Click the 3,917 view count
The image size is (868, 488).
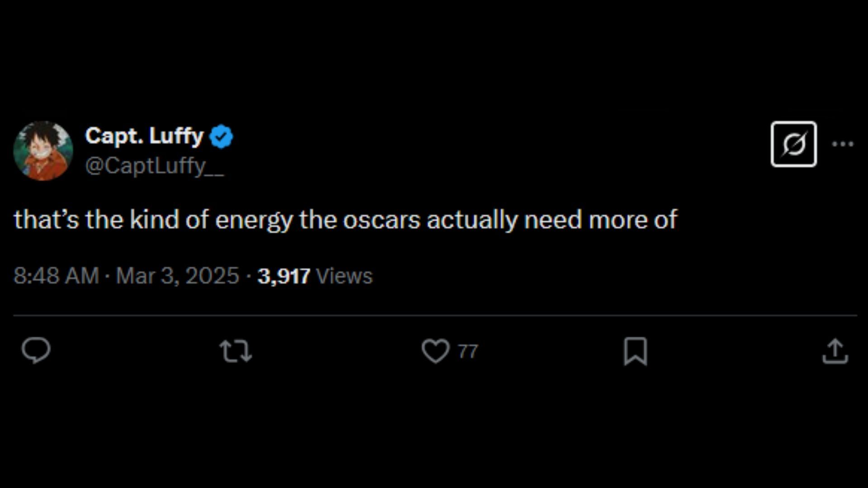283,276
